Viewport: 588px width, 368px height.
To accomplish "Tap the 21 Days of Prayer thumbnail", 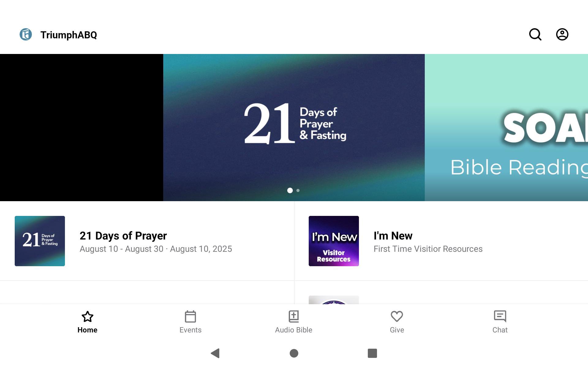I will click(x=40, y=241).
